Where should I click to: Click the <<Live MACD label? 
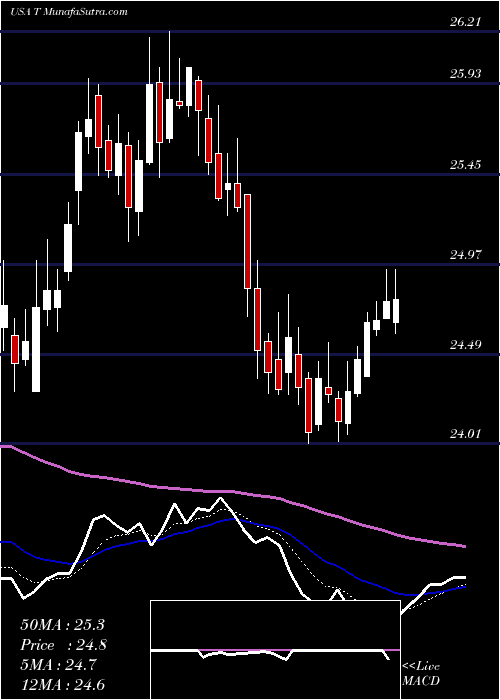pos(421,673)
